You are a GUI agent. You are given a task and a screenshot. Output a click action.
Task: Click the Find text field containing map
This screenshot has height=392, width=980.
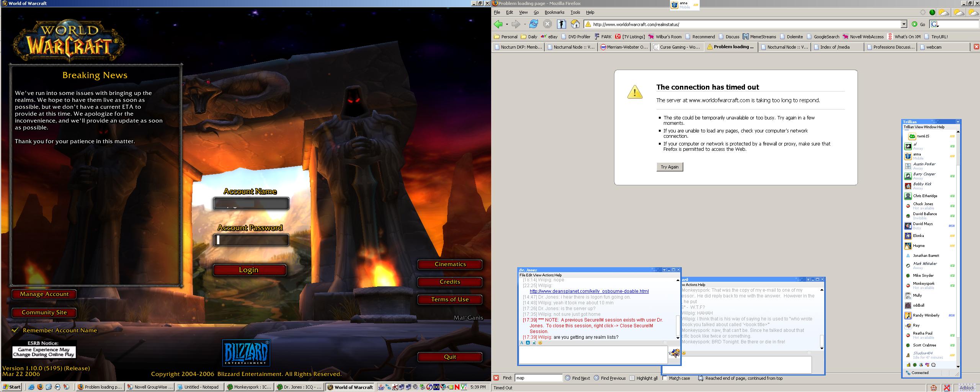[538, 378]
